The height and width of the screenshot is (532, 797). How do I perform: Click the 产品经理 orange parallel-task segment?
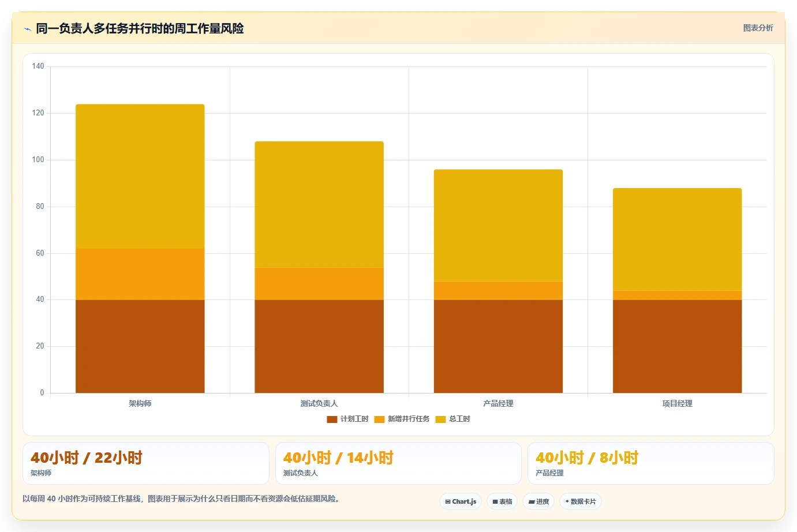pos(498,290)
